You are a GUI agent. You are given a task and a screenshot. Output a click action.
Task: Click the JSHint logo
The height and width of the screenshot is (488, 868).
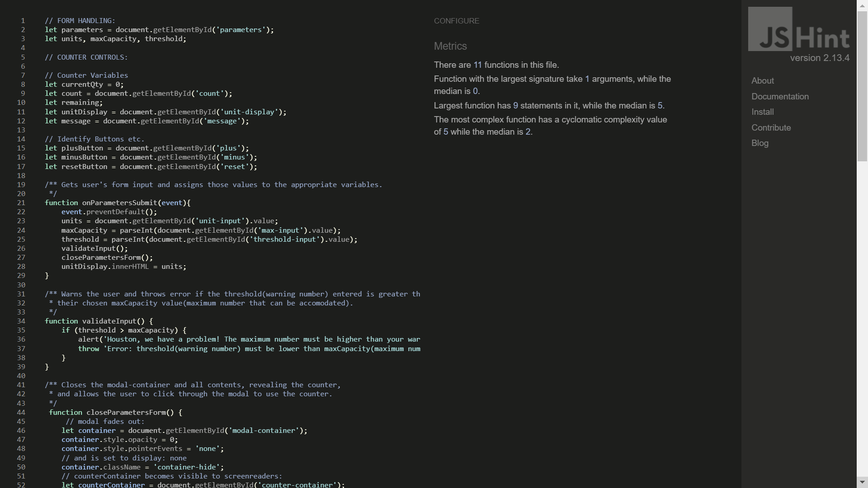point(799,30)
